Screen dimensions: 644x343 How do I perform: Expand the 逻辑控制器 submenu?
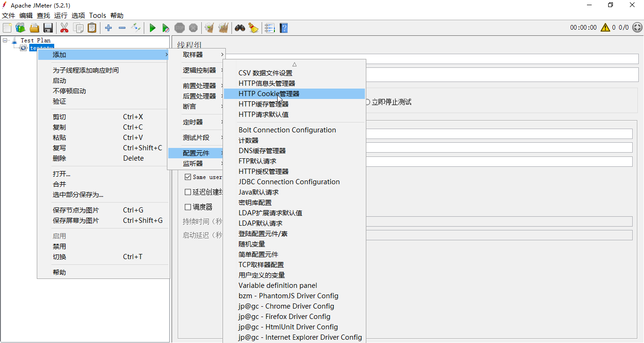point(197,70)
